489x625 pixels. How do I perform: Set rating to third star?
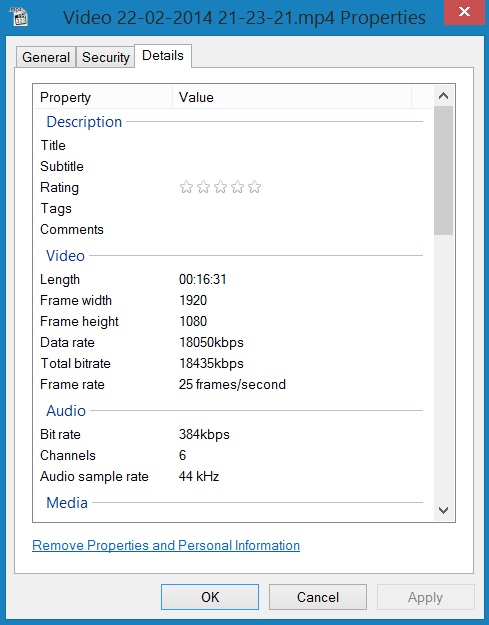220,187
